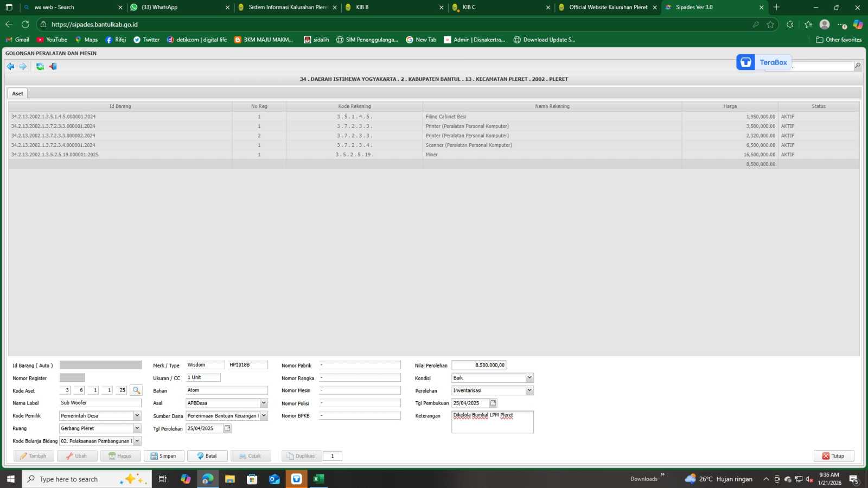Expand the Perolehan dropdown showing Inventarisasi

coord(529,390)
